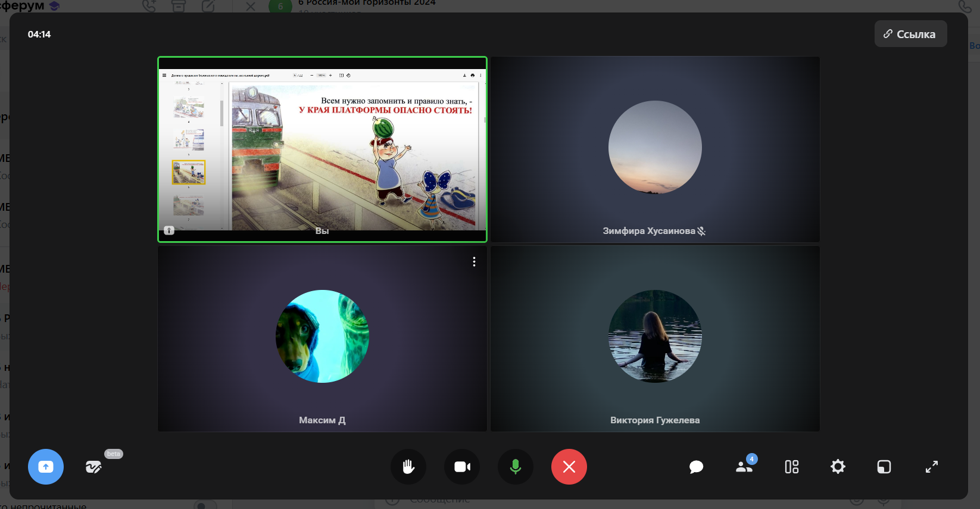Open the call chat panel
Viewport: 980px width, 509px height.
click(x=696, y=467)
